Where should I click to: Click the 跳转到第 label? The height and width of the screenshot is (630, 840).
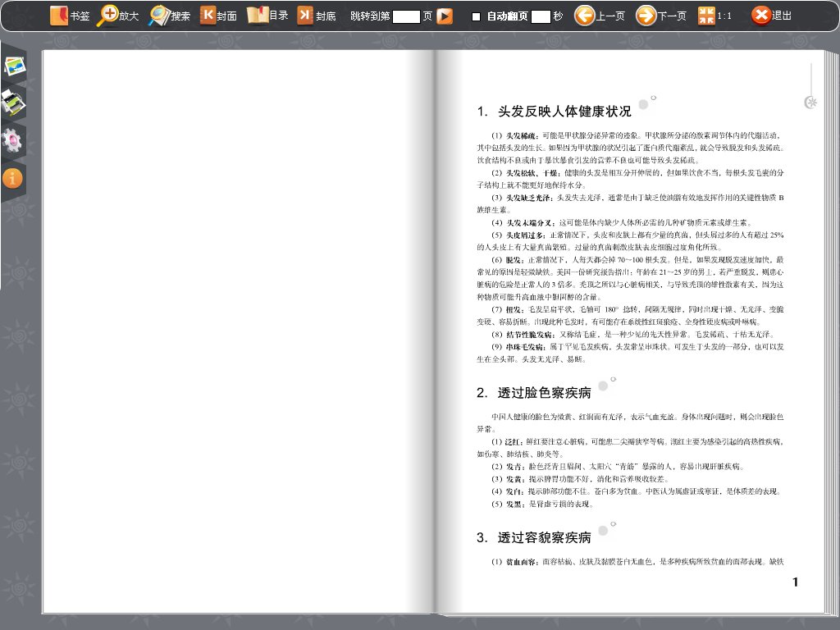point(370,16)
